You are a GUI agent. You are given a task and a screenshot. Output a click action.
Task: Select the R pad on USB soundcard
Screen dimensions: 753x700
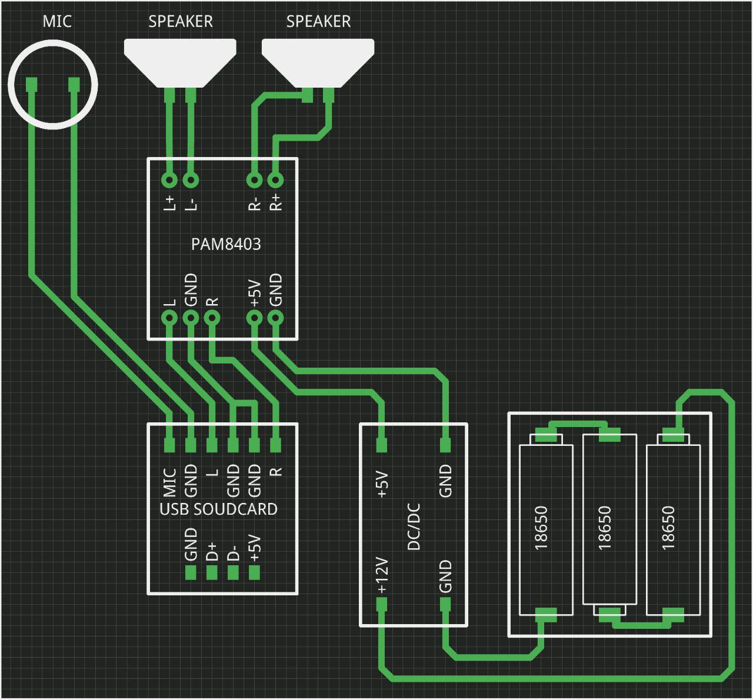tap(275, 445)
